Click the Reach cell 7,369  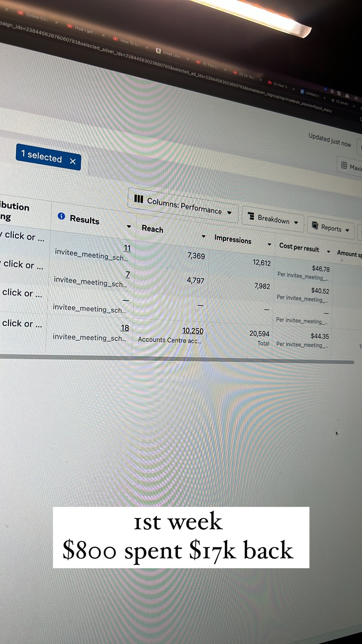click(196, 256)
